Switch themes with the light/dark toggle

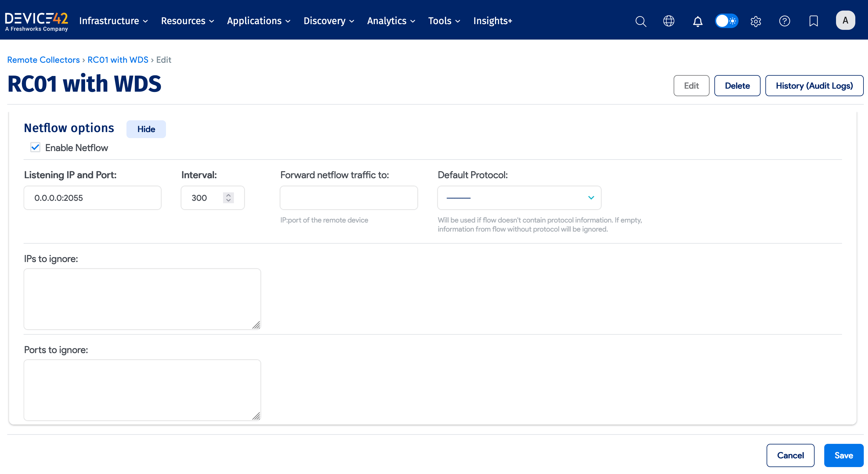726,21
